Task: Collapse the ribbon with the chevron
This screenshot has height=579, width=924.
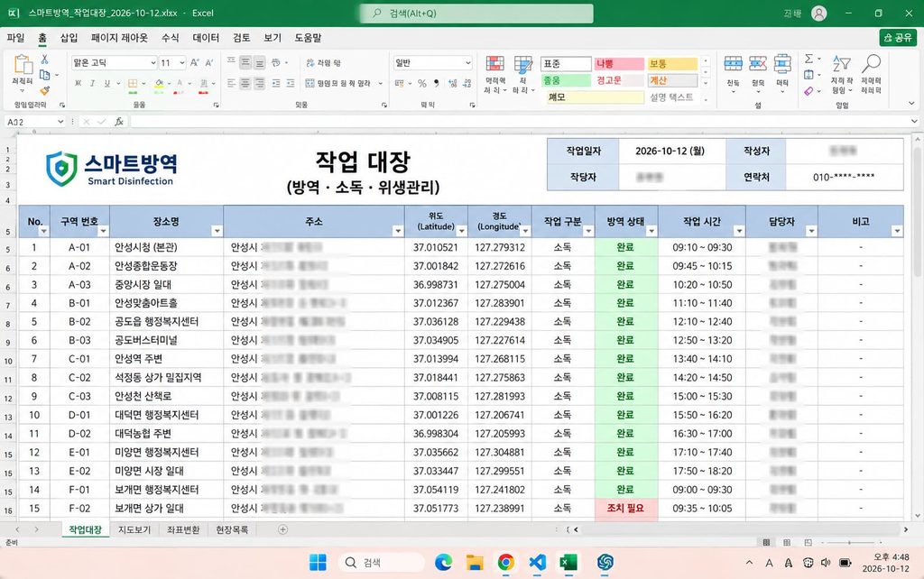Action: click(x=911, y=104)
